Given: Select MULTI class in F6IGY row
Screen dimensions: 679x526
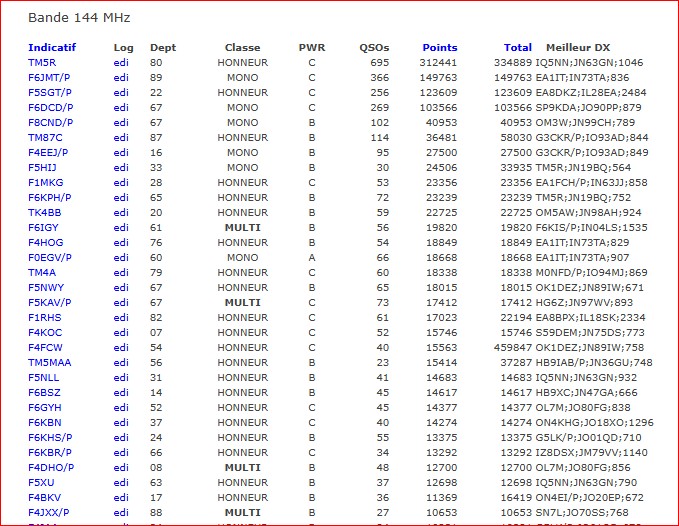Looking at the screenshot, I should click(242, 228).
